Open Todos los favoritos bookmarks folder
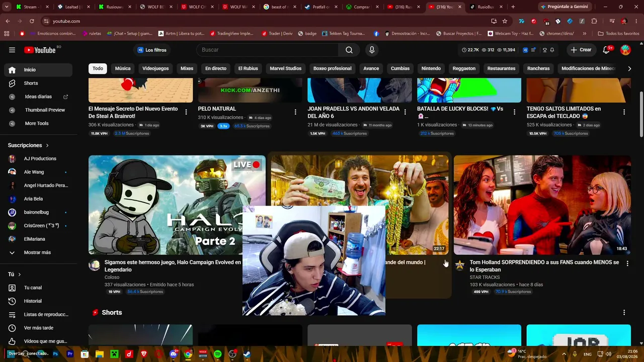This screenshot has width=644, height=362. pyautogui.click(x=618, y=34)
